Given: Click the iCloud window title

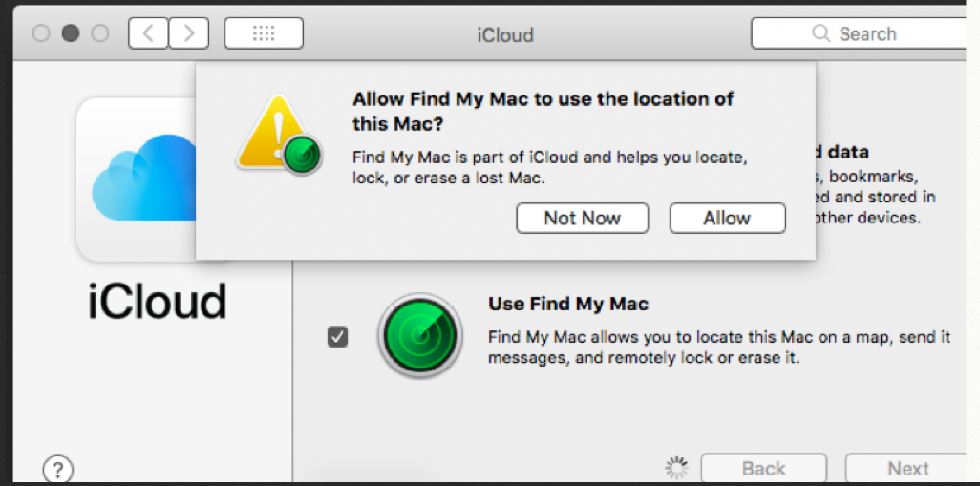Looking at the screenshot, I should (504, 35).
